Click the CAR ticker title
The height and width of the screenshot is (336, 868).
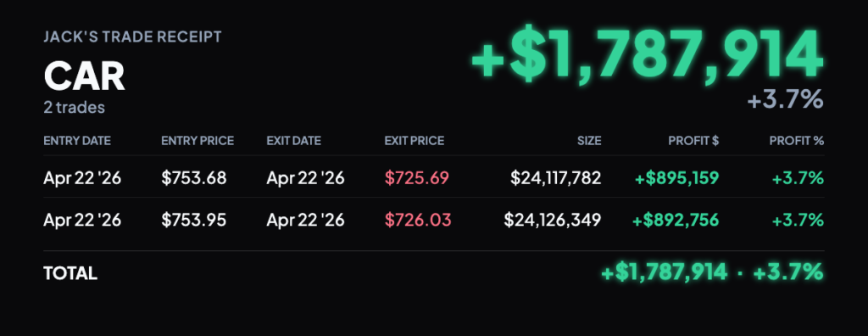pyautogui.click(x=84, y=76)
